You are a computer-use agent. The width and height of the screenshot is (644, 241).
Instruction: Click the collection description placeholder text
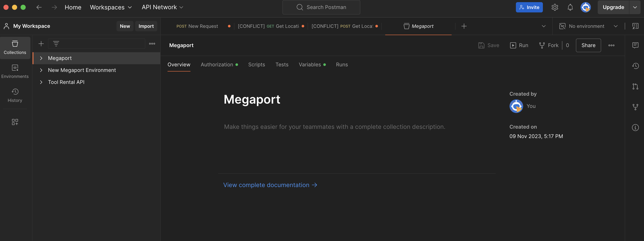tap(334, 127)
